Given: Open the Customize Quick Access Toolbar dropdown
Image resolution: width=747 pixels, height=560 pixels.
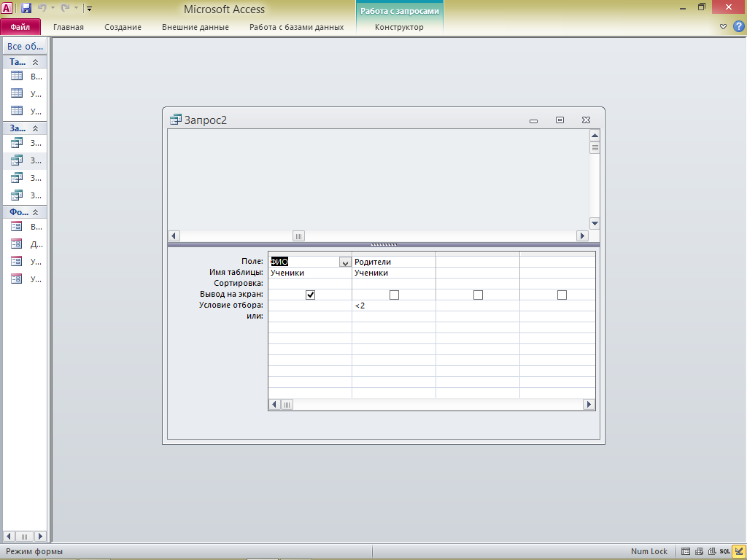Looking at the screenshot, I should 89,9.
